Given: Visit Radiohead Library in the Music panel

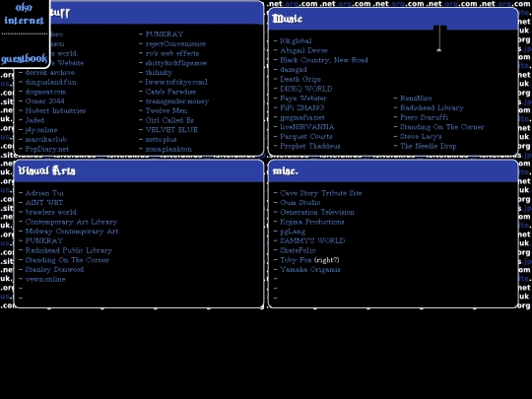Looking at the screenshot, I should pos(432,107).
